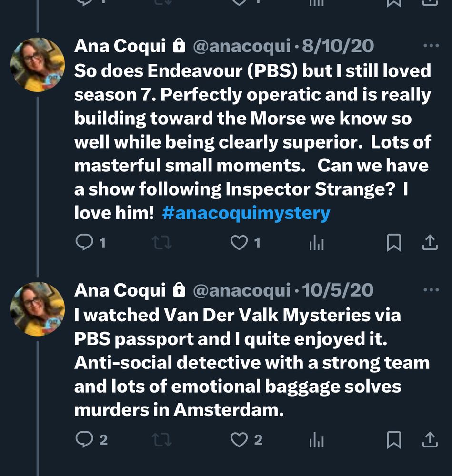View analytics for the Endeavour tweet

[316, 243]
